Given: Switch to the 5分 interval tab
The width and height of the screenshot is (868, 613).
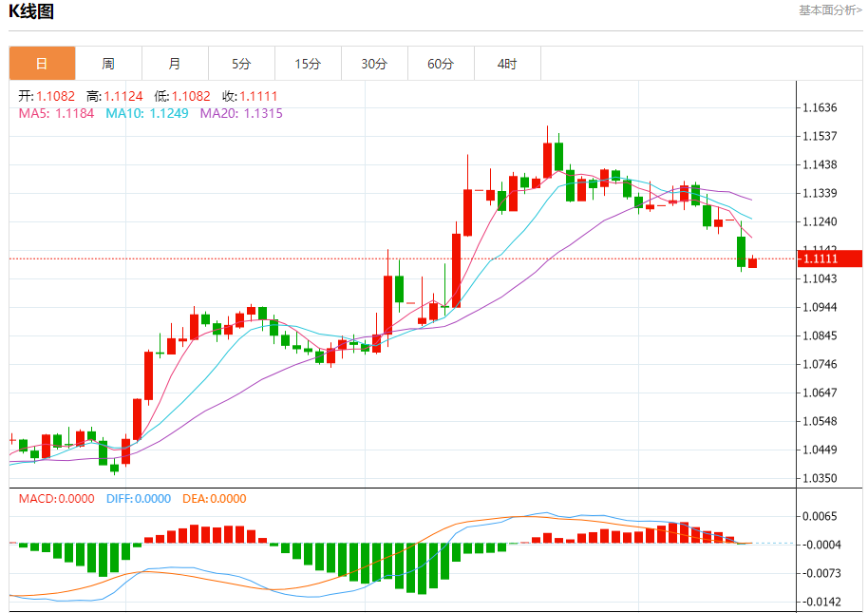Looking at the screenshot, I should 241,64.
